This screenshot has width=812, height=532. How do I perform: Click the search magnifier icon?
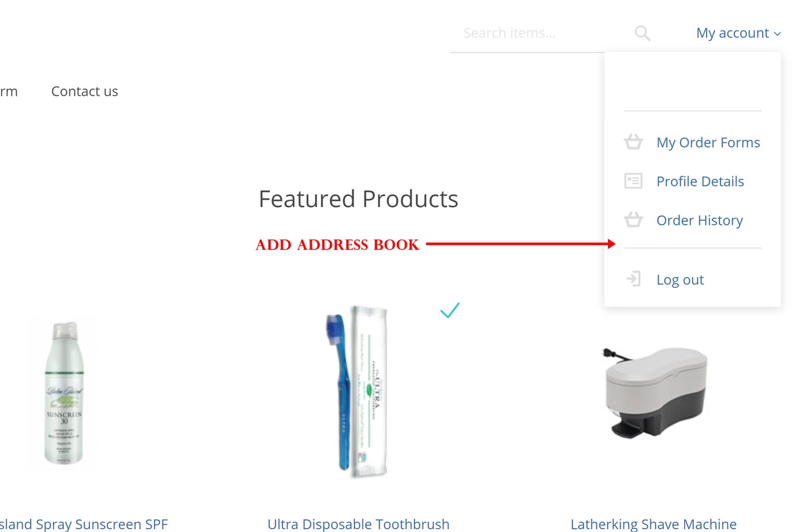click(x=642, y=34)
